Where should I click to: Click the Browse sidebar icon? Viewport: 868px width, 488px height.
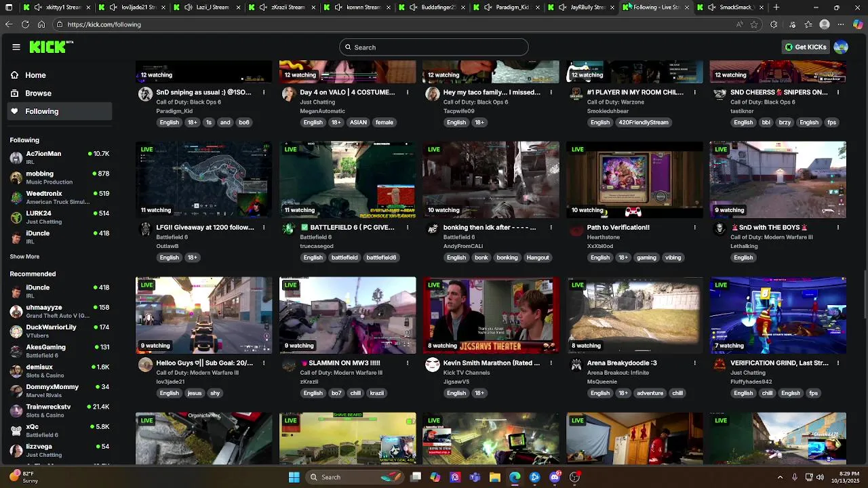pos(14,93)
